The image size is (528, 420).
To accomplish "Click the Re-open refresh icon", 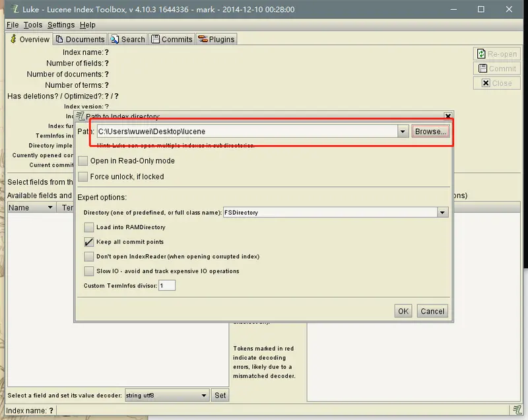I will pyautogui.click(x=481, y=54).
